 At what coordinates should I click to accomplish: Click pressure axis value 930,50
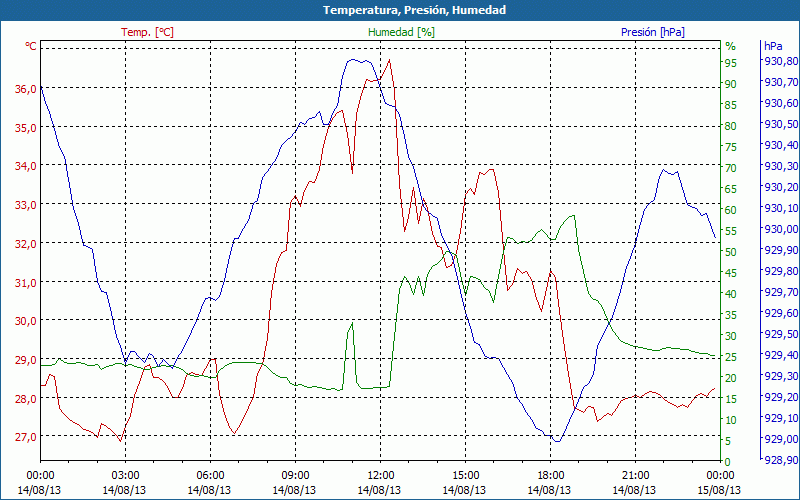pos(781,124)
